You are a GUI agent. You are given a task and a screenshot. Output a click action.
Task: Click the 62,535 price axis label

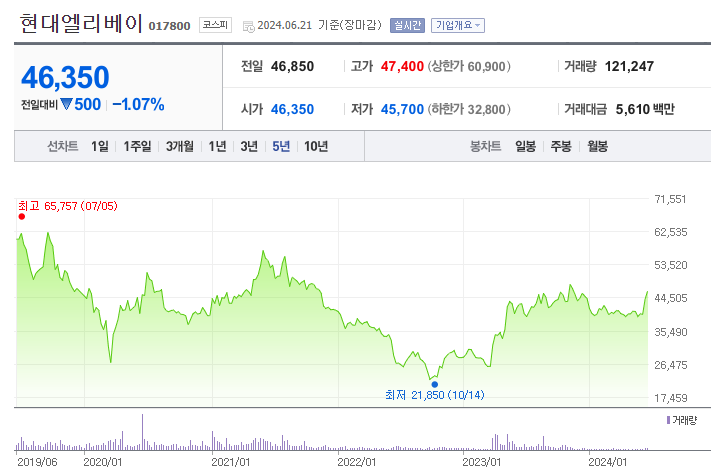pos(671,232)
